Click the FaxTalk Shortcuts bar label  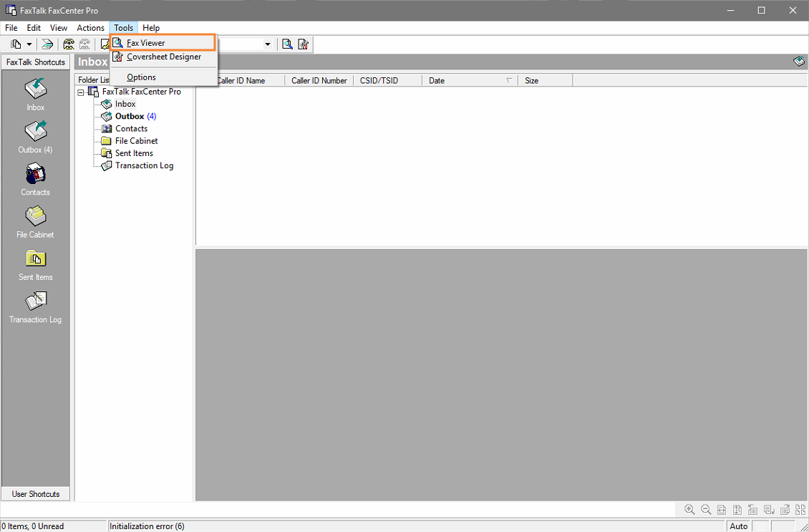pos(35,62)
